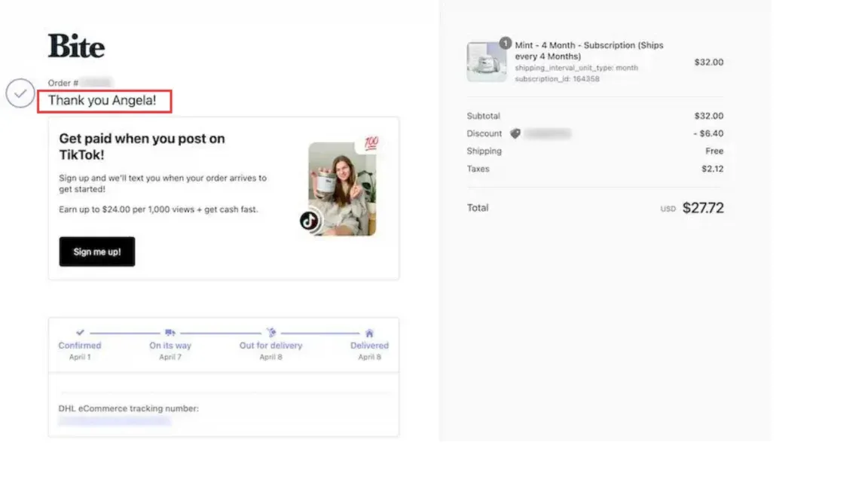Click the truck icon above On its way
Screen dimensions: 868x488
pos(170,332)
